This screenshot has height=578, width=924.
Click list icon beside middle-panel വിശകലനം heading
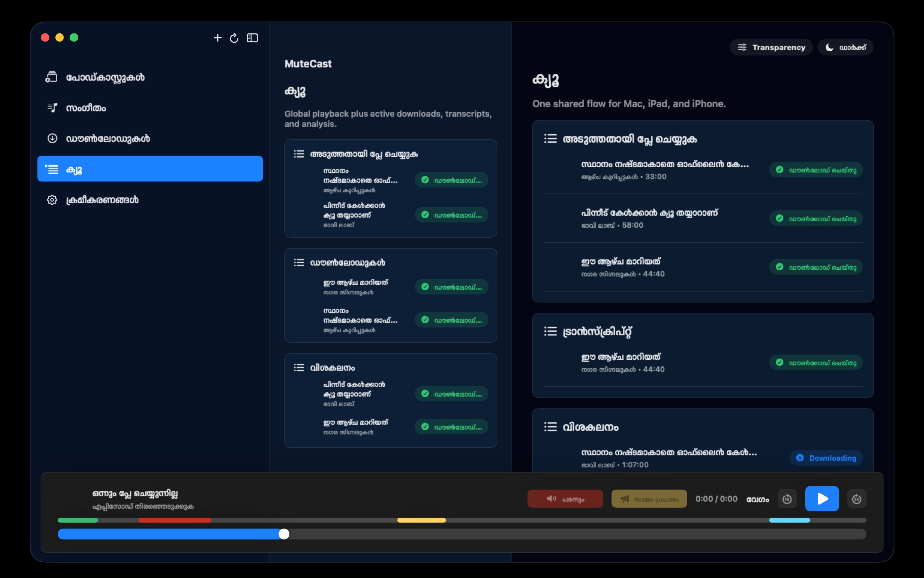click(x=299, y=367)
